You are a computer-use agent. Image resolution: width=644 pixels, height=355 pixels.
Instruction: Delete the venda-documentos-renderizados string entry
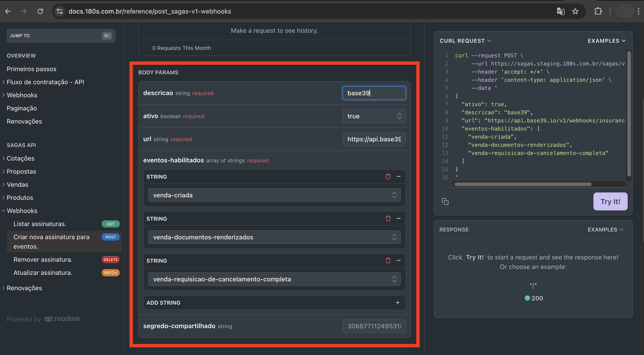(388, 218)
